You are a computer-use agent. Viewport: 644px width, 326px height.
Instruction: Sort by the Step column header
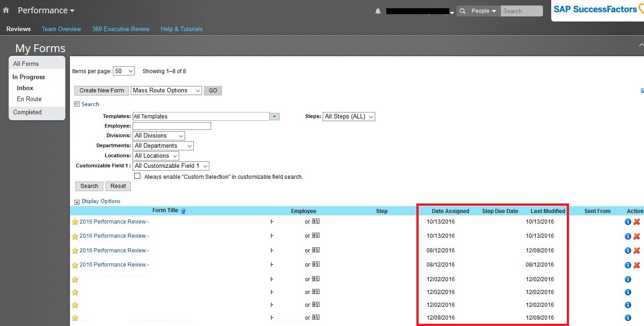382,211
